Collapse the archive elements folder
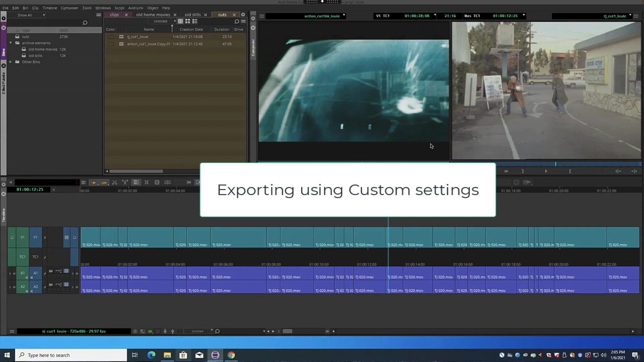This screenshot has height=362, width=644. 11,43
